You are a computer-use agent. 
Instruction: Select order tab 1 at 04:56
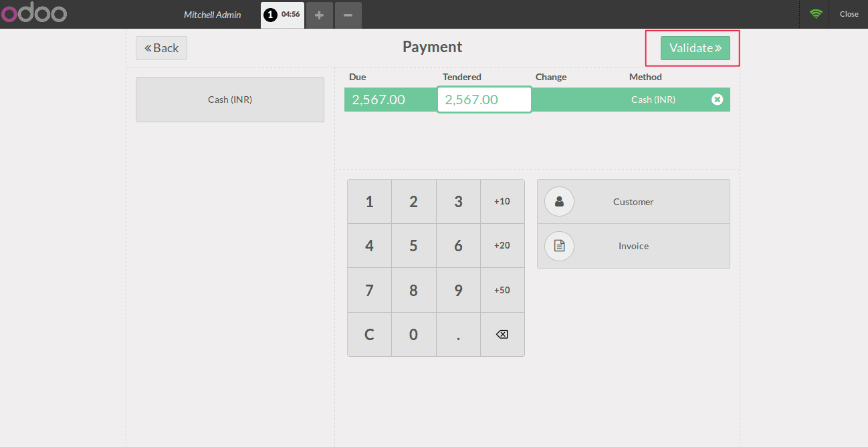[282, 14]
